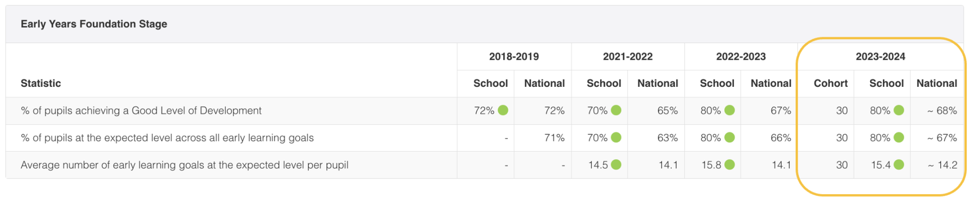This screenshot has width=980, height=212.
Task: Click the 2021-2022 year header
Action: coord(628,57)
